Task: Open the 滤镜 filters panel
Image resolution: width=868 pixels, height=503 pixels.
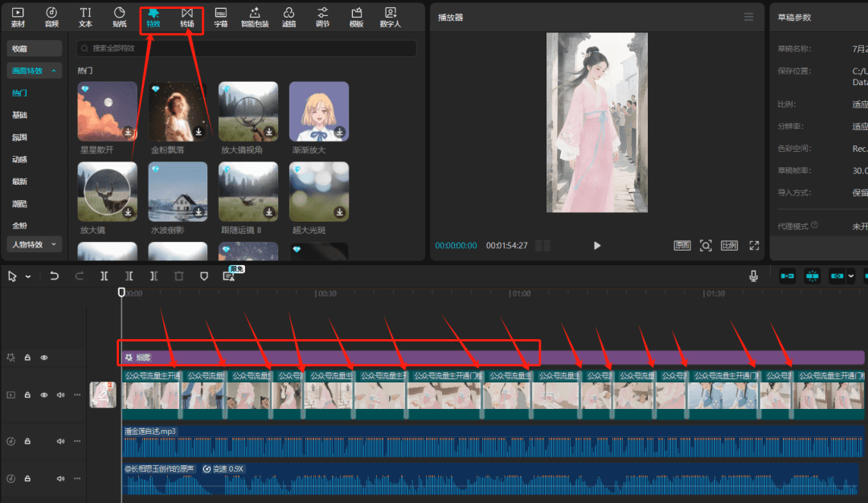Action: 289,17
